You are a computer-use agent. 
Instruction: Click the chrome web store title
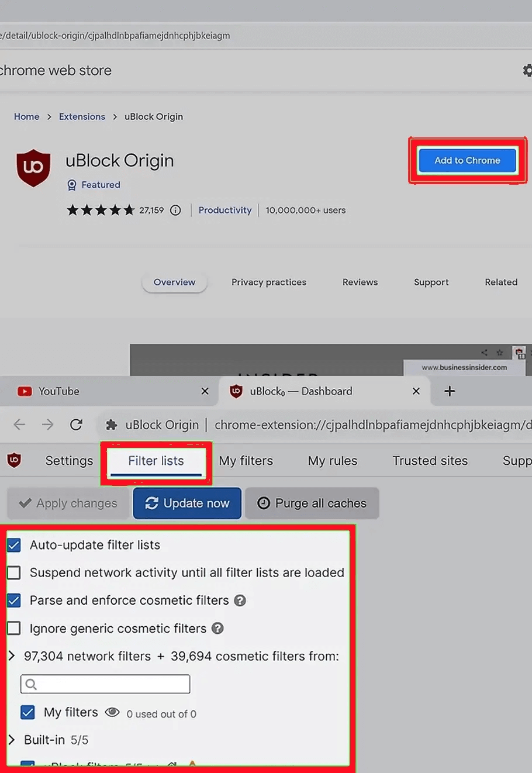pos(56,71)
